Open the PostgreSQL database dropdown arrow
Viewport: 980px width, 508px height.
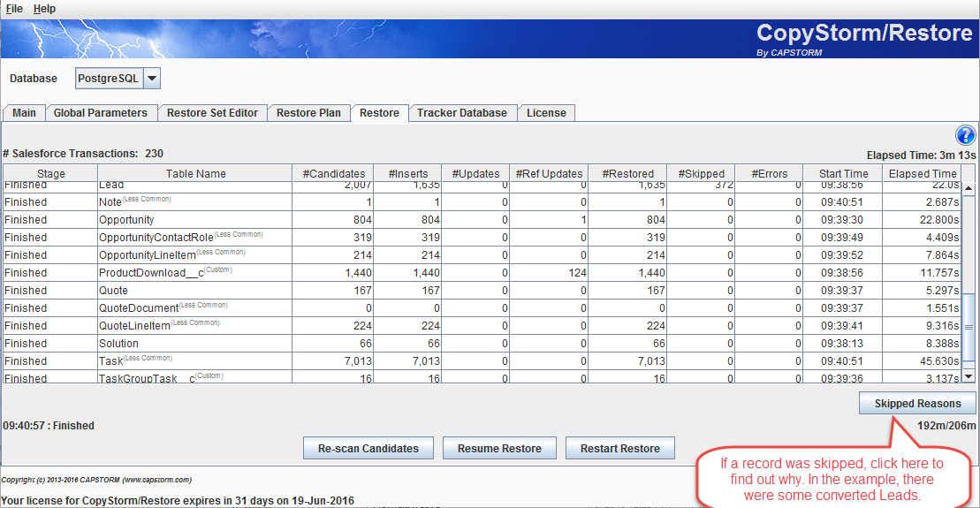(x=152, y=79)
